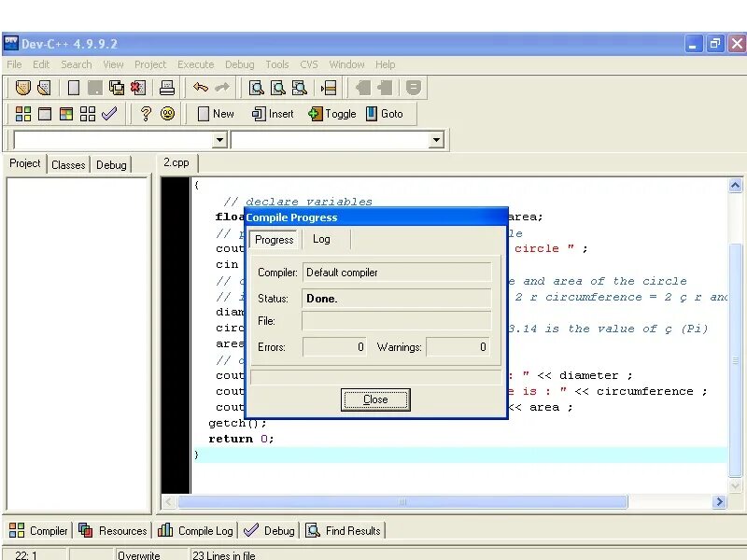The width and height of the screenshot is (747, 560).
Task: Restore down the Dev-C++ window
Action: tap(714, 44)
